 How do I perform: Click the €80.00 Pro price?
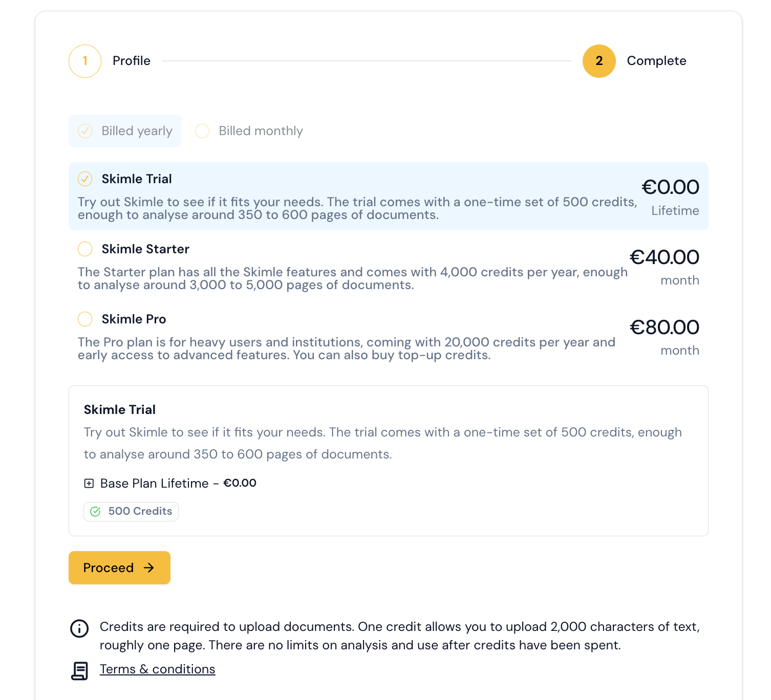664,327
